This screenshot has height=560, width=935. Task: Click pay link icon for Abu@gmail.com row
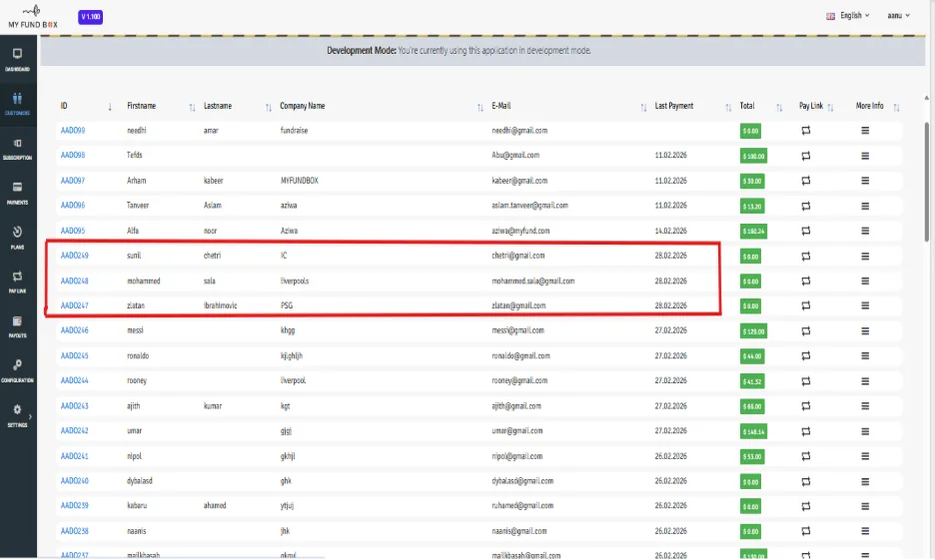click(805, 156)
